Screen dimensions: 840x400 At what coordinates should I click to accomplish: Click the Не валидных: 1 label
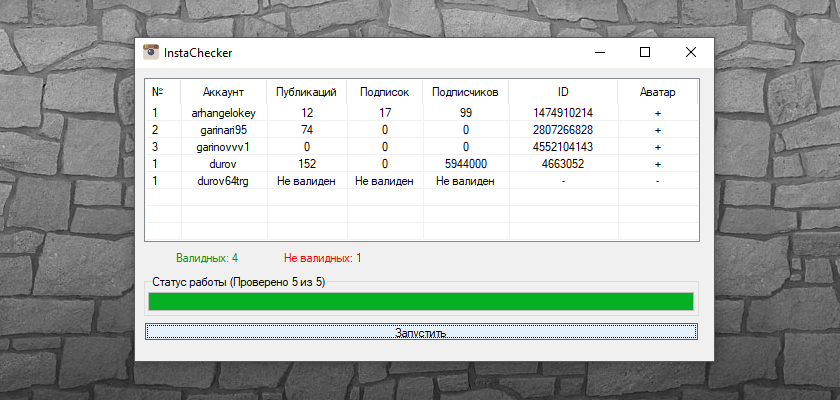click(x=322, y=258)
